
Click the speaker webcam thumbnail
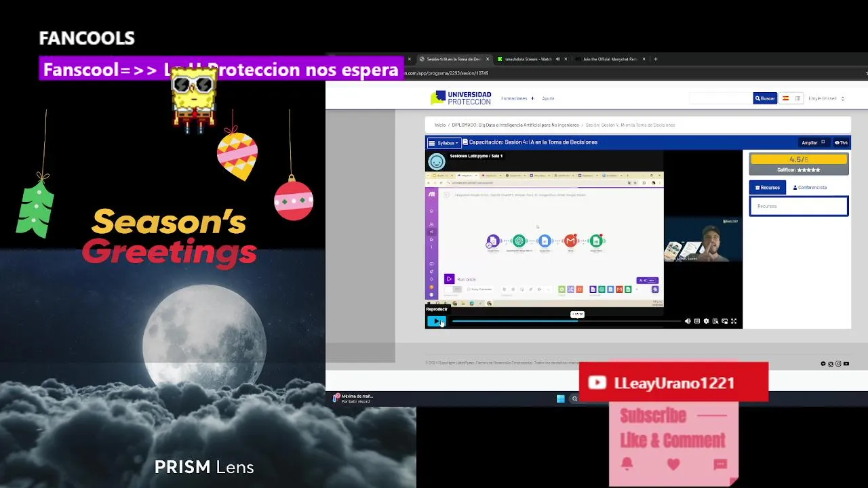point(703,239)
